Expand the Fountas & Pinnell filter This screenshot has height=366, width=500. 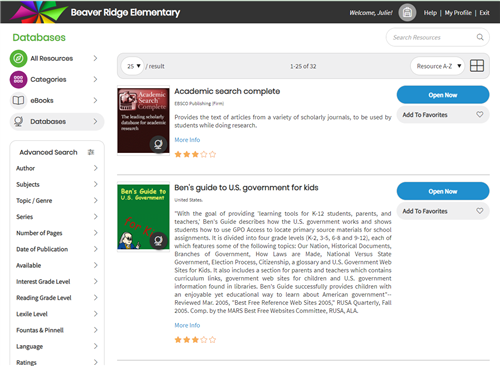pyautogui.click(x=57, y=330)
